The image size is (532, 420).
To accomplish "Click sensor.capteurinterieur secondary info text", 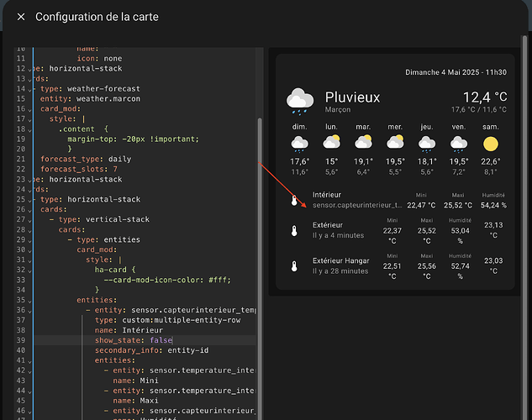I will pos(357,205).
